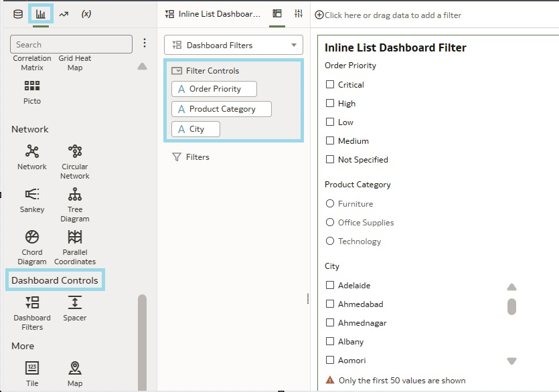Pick the Dashboard Filters control icon
Screen dimensions: 559x392
[31, 302]
